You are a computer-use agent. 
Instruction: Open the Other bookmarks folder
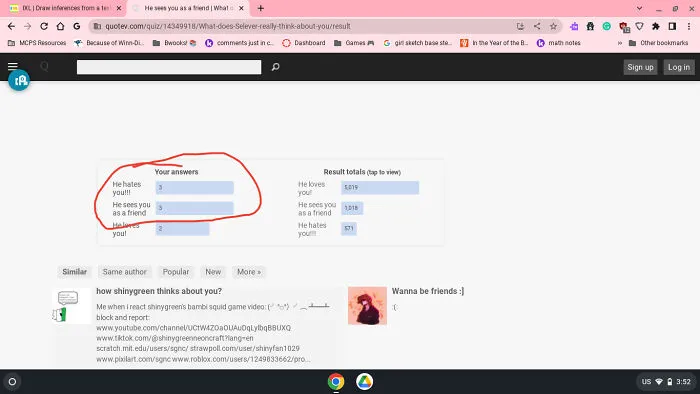tap(658, 43)
